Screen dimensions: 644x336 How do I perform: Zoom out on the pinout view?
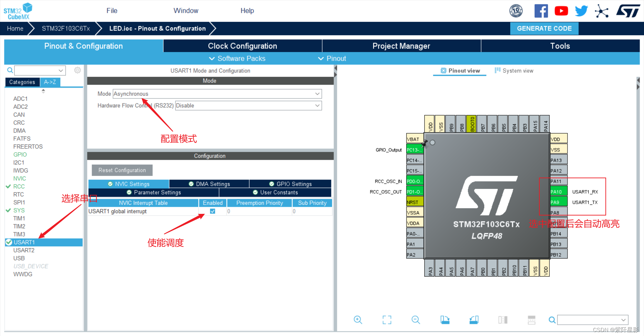point(416,320)
